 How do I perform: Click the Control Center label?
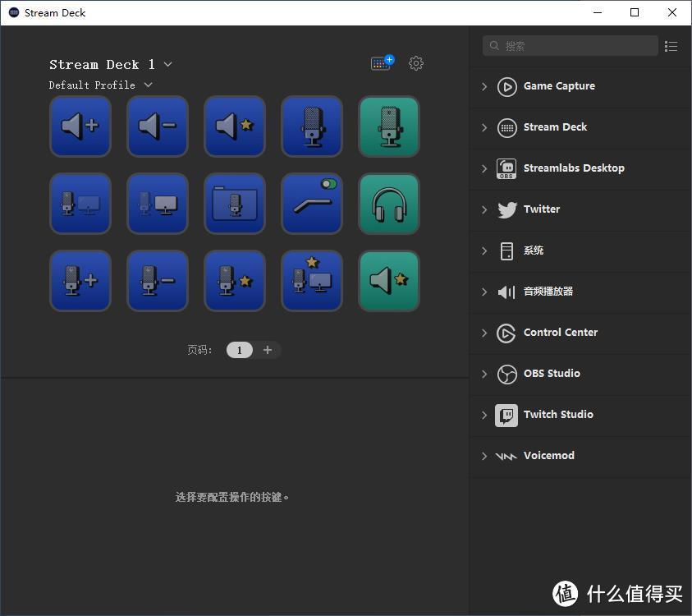click(561, 333)
